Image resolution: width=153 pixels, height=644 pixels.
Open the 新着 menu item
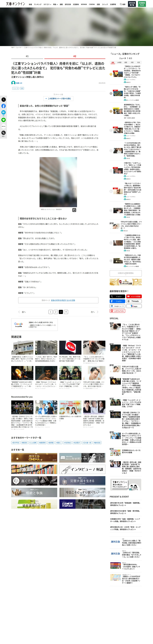[30, 5]
